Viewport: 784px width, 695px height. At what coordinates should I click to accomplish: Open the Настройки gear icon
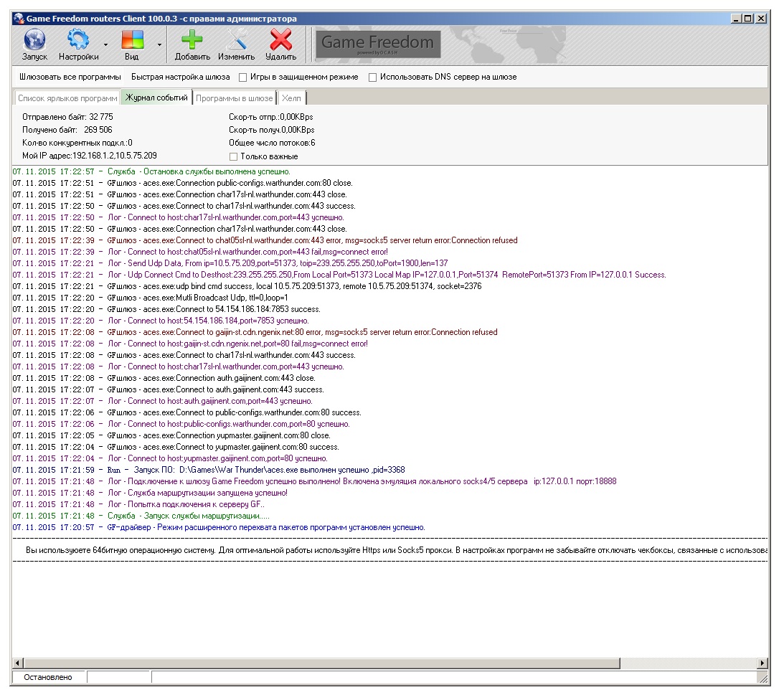tap(78, 39)
